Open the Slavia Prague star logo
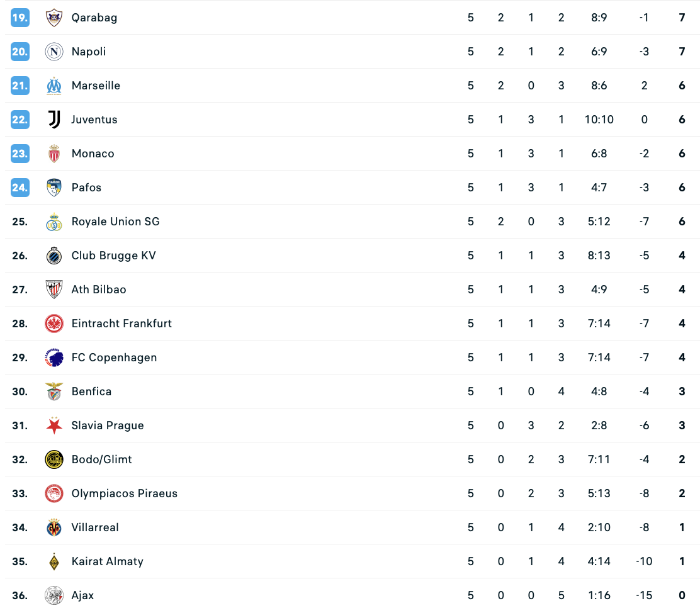The image size is (700, 608). pyautogui.click(x=54, y=425)
